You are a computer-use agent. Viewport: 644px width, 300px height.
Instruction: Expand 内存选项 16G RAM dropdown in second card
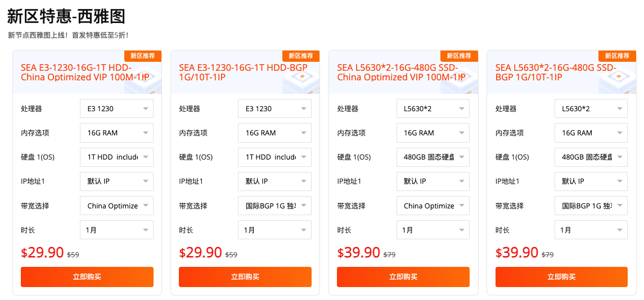point(275,133)
